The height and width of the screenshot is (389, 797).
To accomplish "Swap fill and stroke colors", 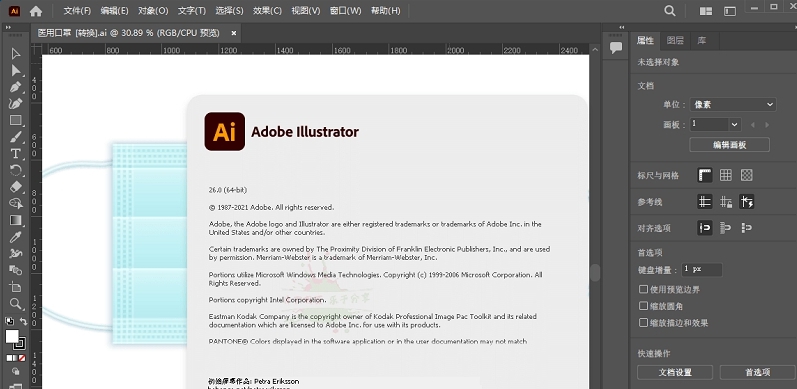I will [23, 321].
